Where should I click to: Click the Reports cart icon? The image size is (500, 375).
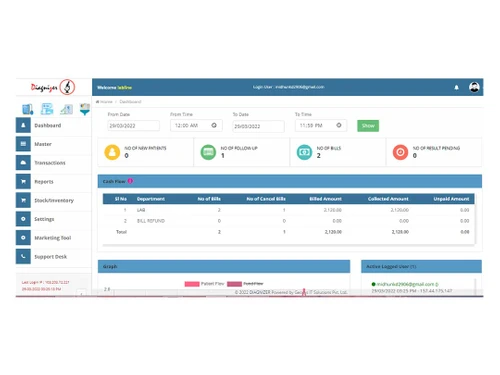[23, 182]
